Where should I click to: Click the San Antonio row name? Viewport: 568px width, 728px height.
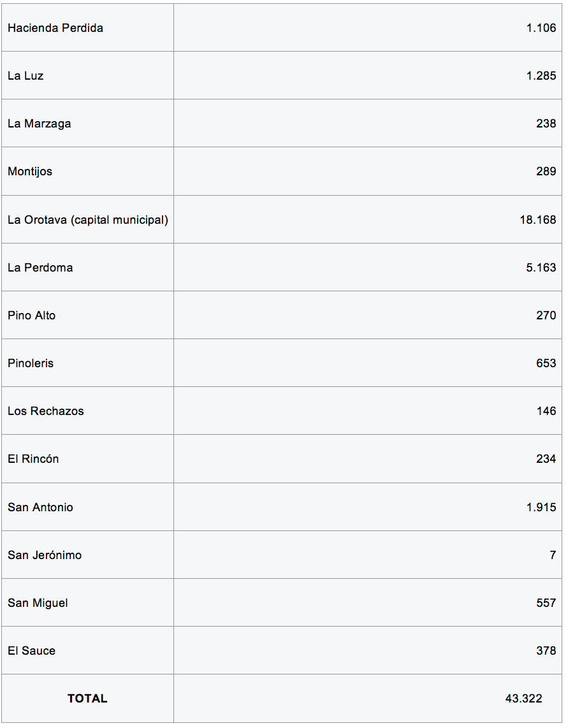click(x=40, y=507)
